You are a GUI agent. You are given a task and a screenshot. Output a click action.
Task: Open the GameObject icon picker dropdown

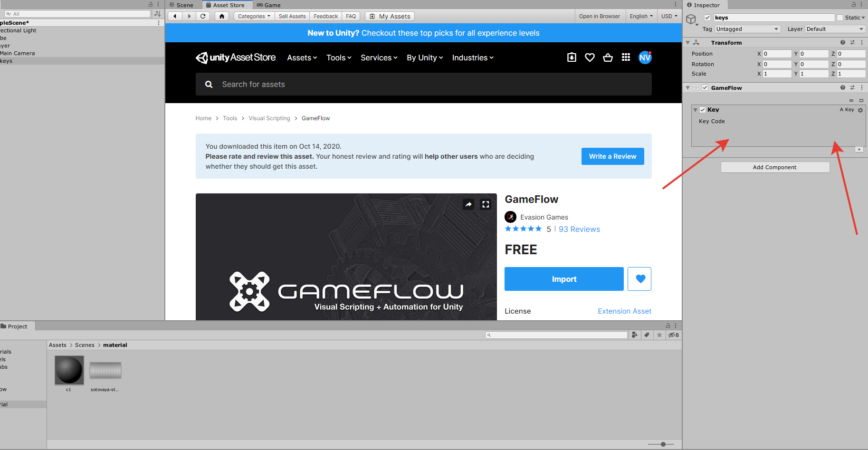(x=692, y=20)
